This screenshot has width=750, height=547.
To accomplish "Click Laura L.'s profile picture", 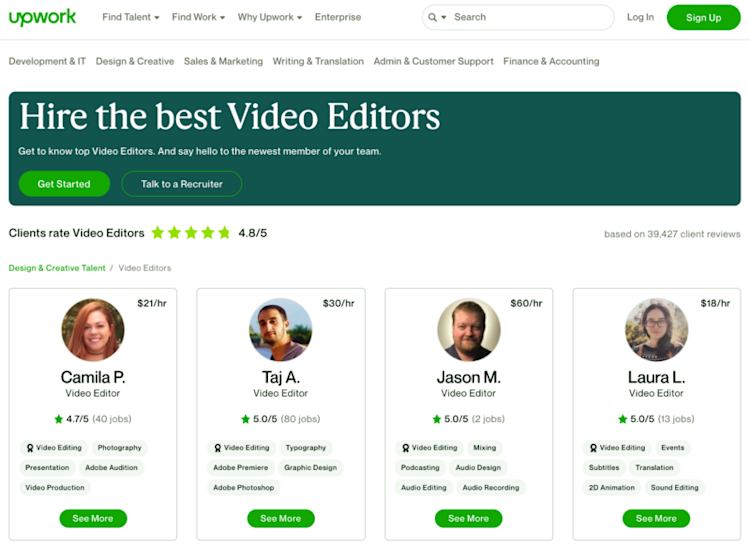I will [x=657, y=329].
